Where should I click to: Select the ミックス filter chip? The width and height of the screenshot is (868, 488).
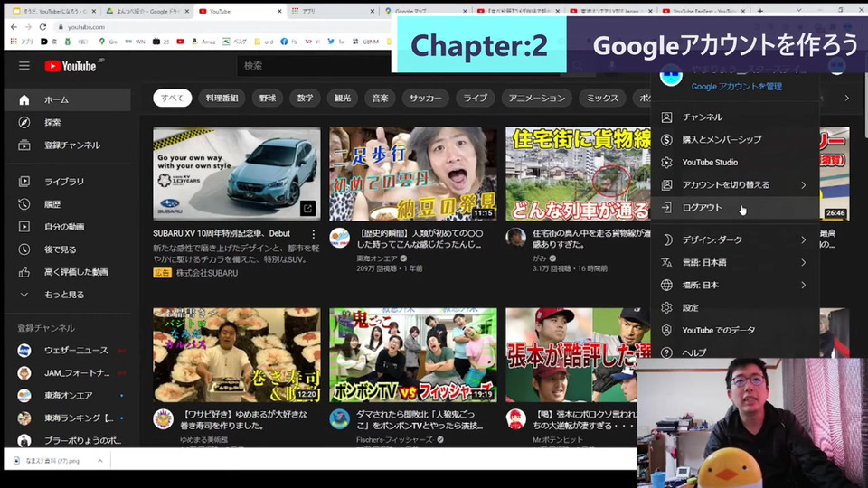(602, 98)
